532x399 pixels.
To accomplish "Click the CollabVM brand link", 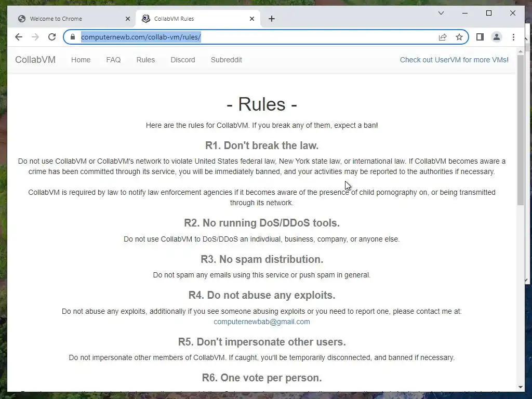I will click(x=35, y=60).
